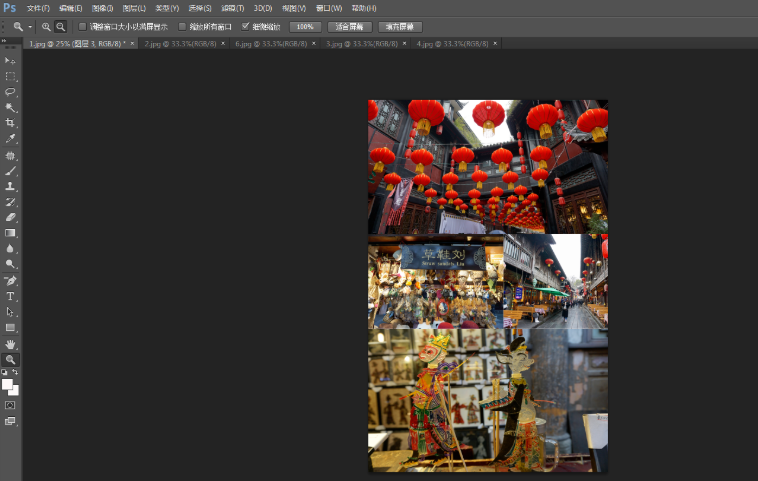This screenshot has width=758, height=481.
Task: Select the Lasso tool
Action: (10, 92)
